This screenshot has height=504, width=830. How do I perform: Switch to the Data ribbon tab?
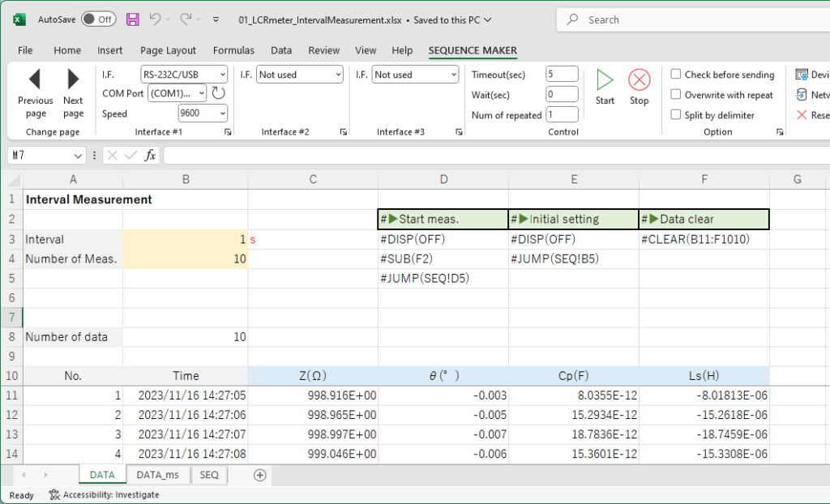click(281, 50)
